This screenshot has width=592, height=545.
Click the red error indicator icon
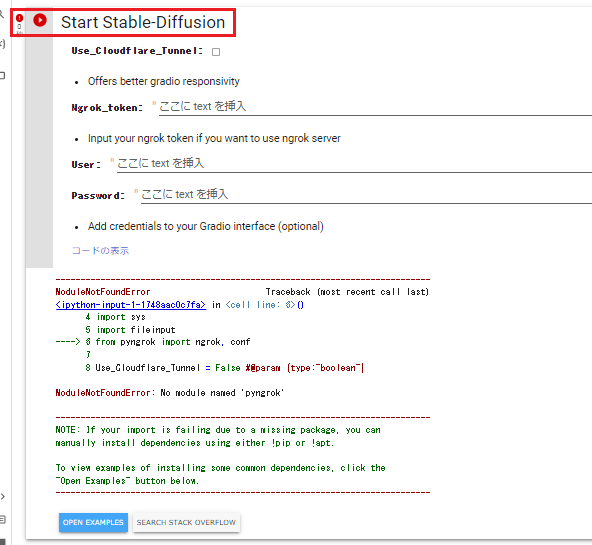(x=19, y=18)
